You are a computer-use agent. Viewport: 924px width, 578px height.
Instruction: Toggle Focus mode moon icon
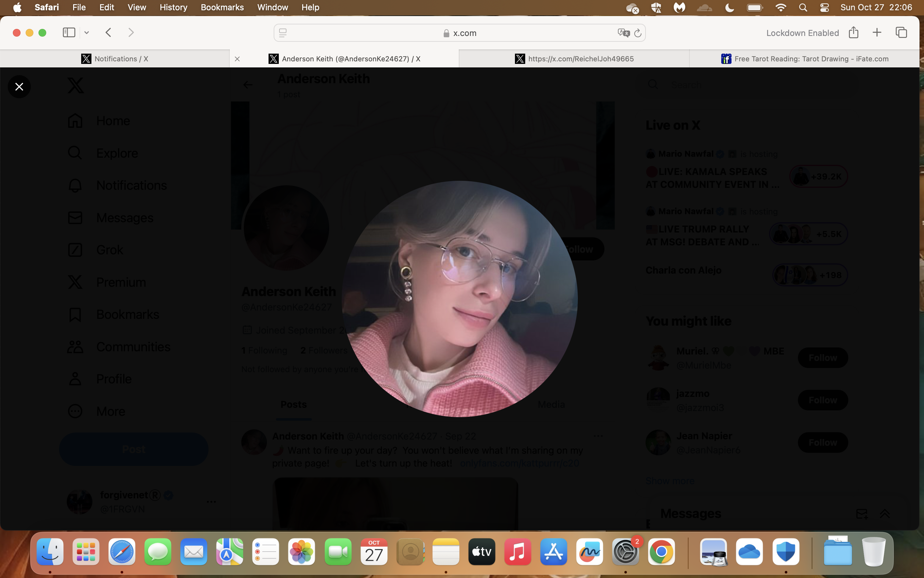729,8
